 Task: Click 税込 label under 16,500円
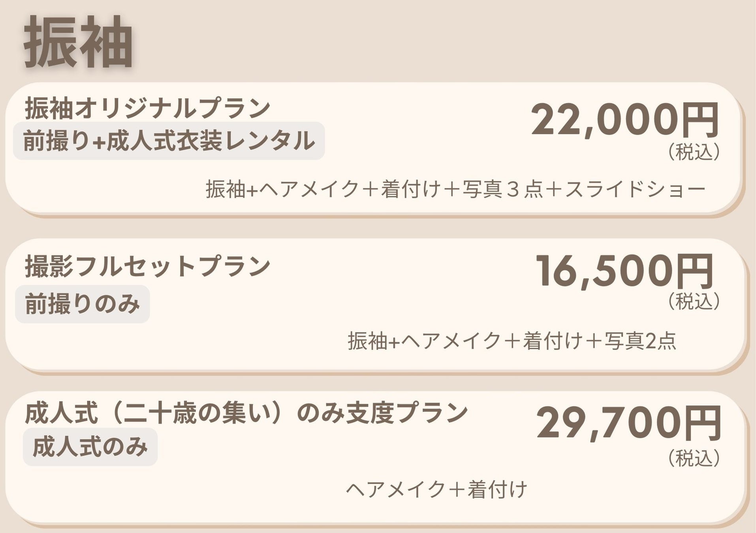click(694, 302)
